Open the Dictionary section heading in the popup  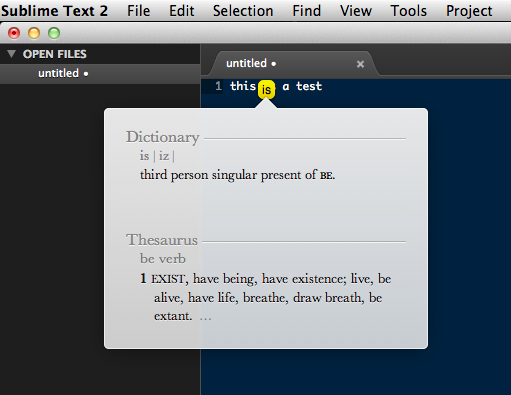163,137
